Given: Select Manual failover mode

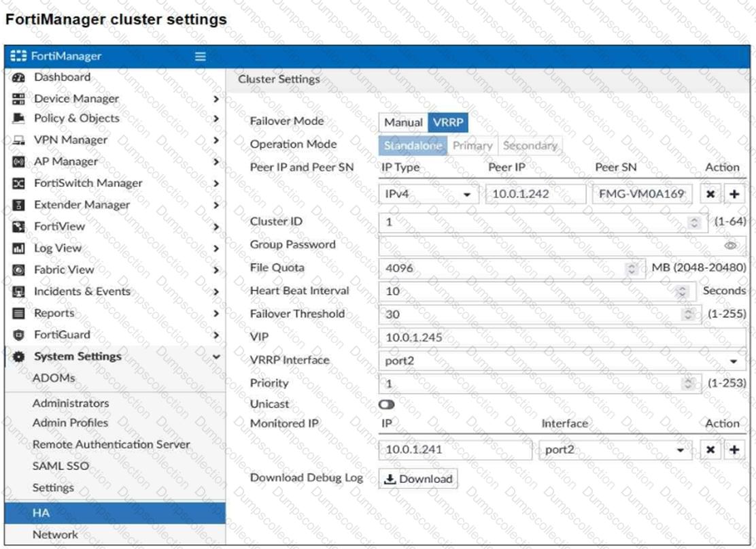Looking at the screenshot, I should tap(403, 122).
